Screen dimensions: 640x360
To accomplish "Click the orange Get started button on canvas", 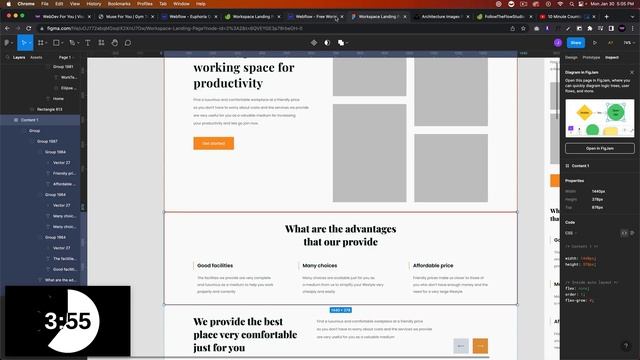I will [213, 143].
